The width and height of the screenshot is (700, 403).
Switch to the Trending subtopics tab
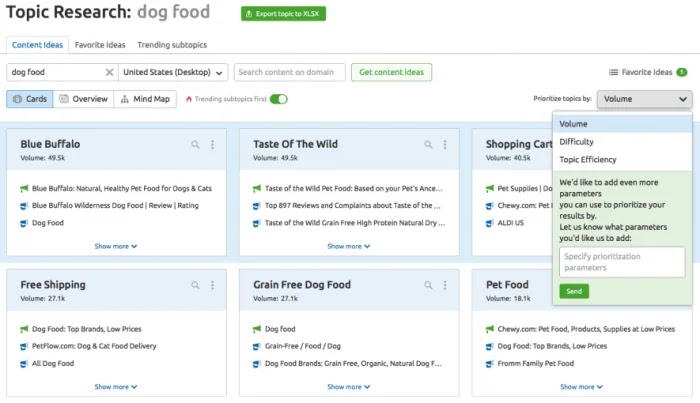click(172, 45)
